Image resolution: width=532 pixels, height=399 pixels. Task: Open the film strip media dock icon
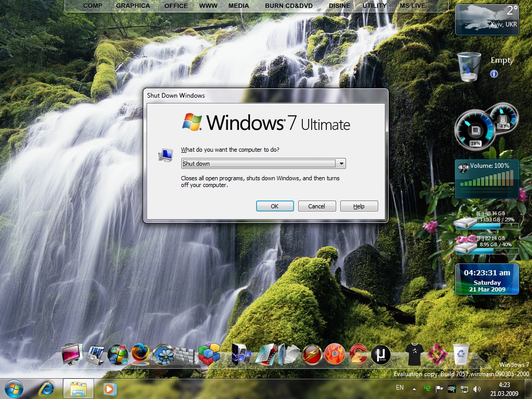[267, 355]
